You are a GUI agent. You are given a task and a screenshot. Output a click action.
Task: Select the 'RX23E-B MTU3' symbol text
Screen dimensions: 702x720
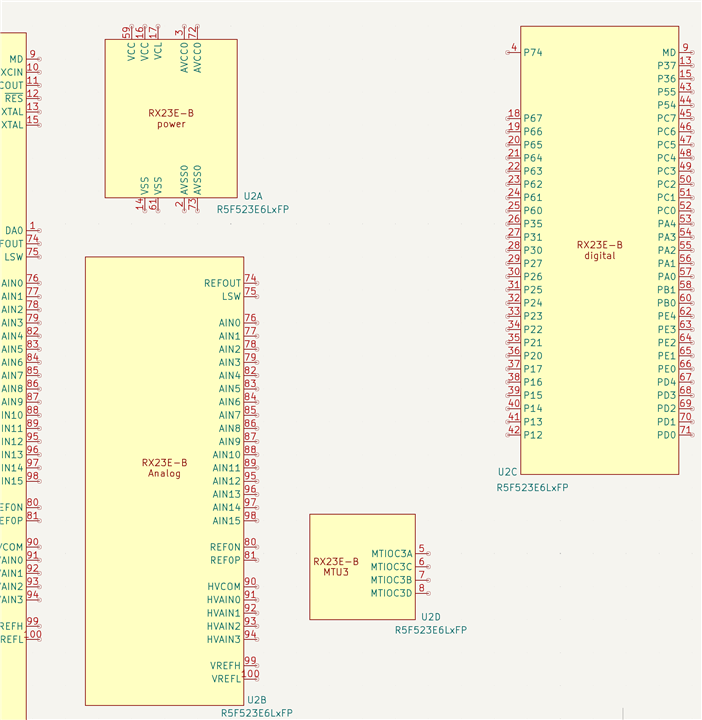coord(336,567)
